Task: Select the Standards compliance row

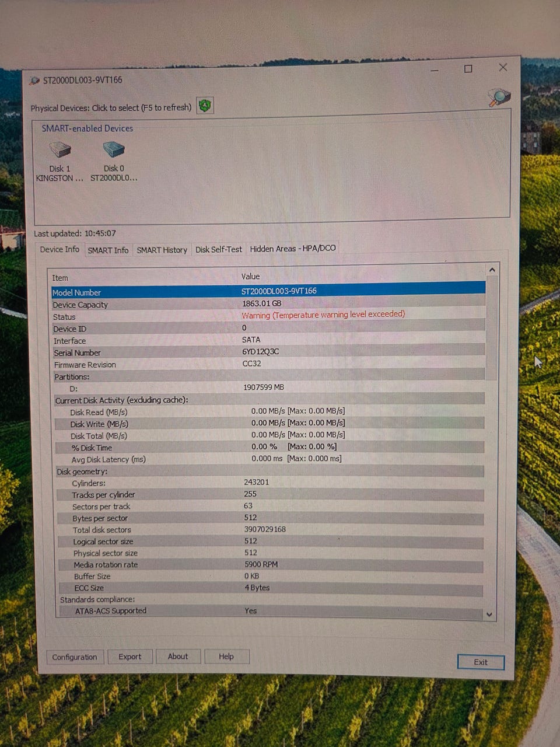Action: 270,599
